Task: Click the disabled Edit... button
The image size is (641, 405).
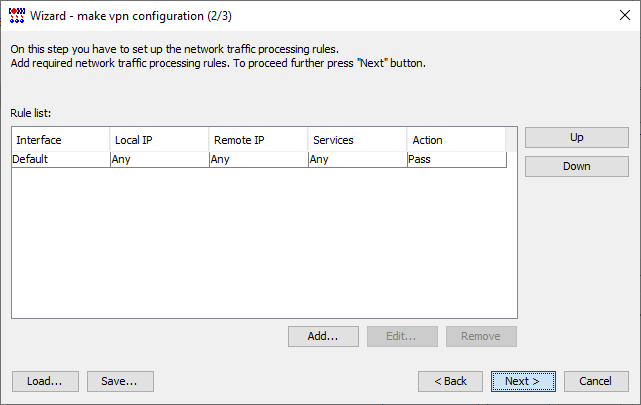Action: [x=402, y=336]
